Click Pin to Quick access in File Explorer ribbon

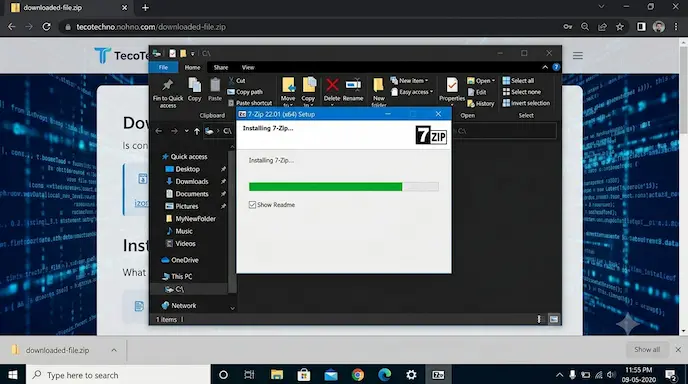[x=168, y=93]
